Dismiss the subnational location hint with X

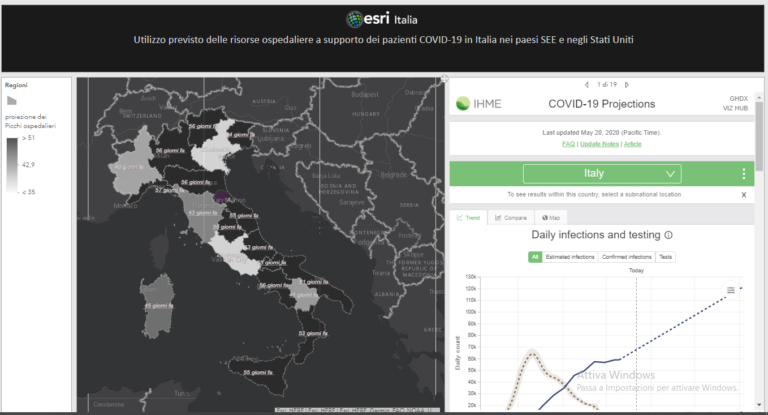743,195
